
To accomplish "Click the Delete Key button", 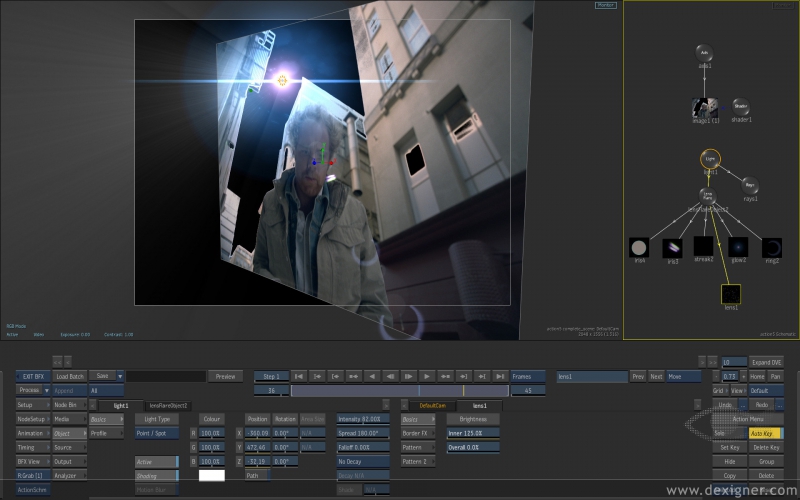I will click(766, 447).
